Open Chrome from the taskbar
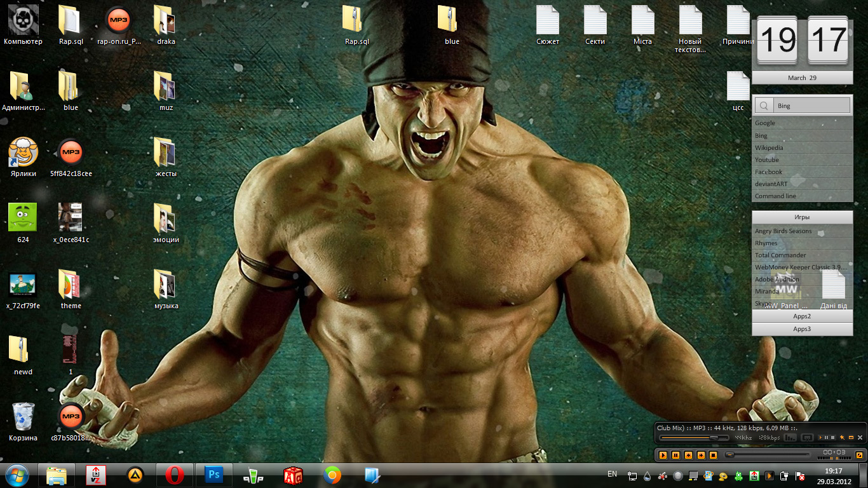This screenshot has height=488, width=868. coord(332,475)
